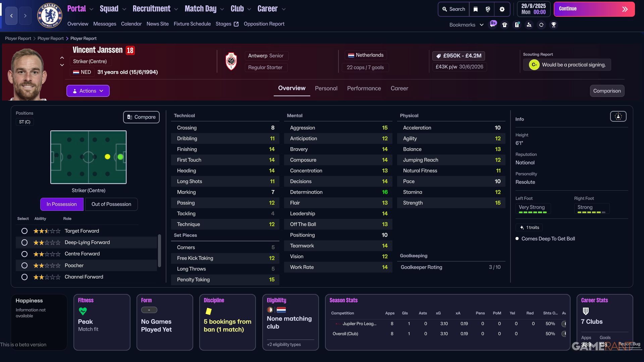The image size is (644, 362).
Task: Open the Actions dropdown
Action: [88, 91]
